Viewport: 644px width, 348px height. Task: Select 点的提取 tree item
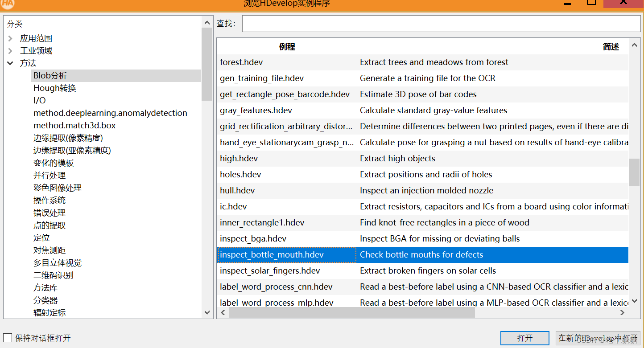(50, 225)
